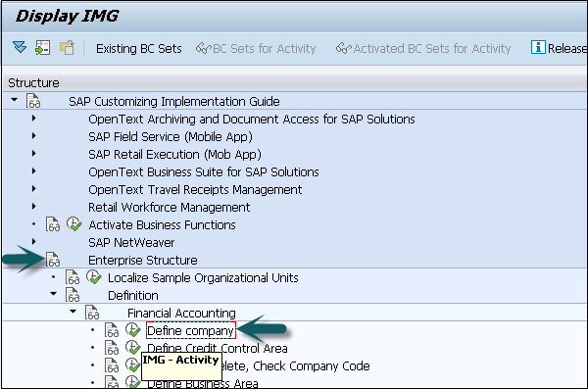Click the position-on-node toolbar icon
Image resolution: width=588 pixels, height=389 pixels.
(x=43, y=48)
